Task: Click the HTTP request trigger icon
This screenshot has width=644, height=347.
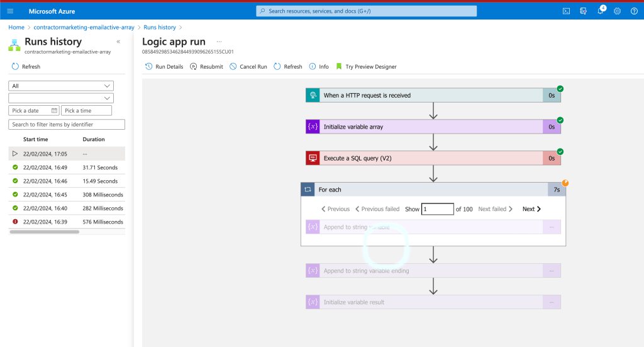Action: pos(313,95)
